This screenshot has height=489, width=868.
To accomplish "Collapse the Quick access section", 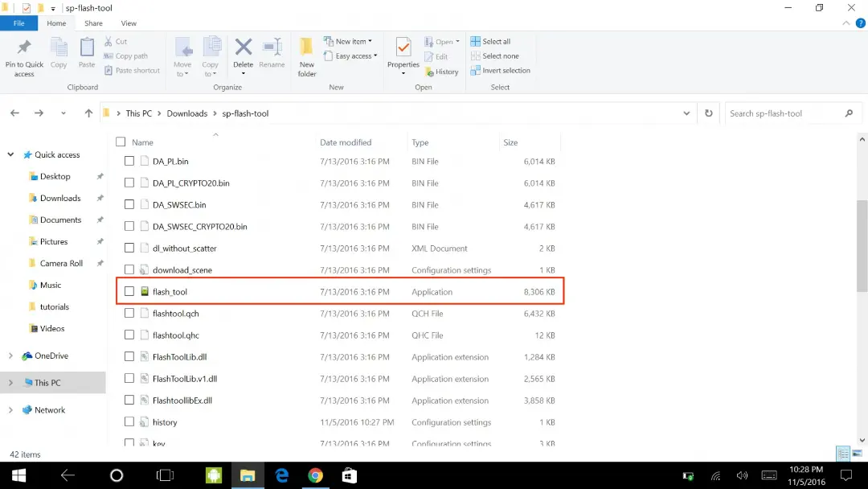I will (10, 154).
